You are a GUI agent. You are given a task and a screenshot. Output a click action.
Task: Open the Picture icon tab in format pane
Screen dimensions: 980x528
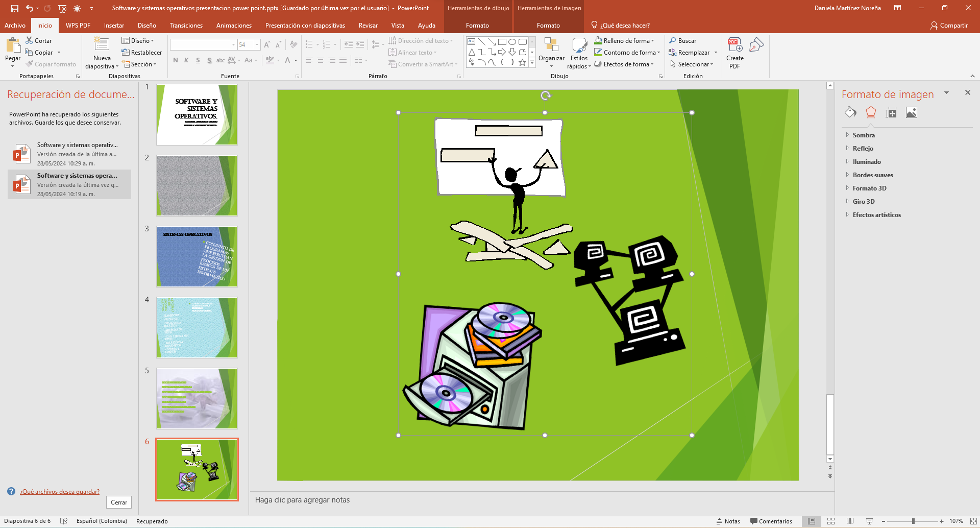click(x=912, y=112)
